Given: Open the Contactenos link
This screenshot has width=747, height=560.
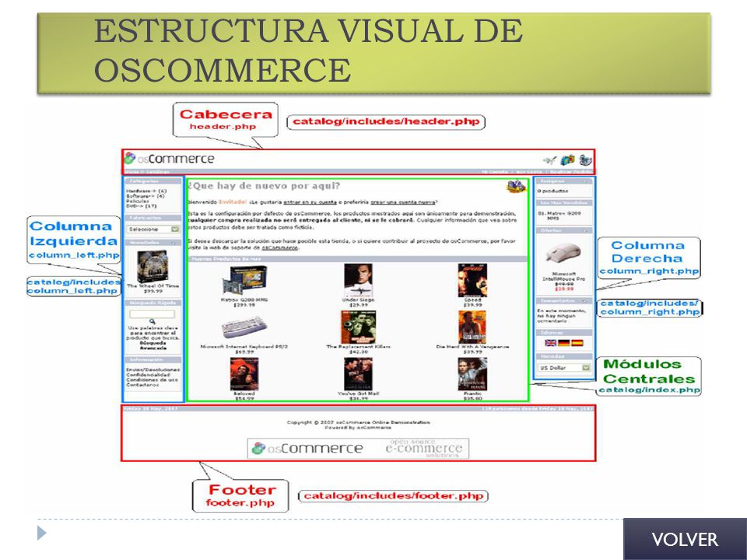Looking at the screenshot, I should coord(142,385).
